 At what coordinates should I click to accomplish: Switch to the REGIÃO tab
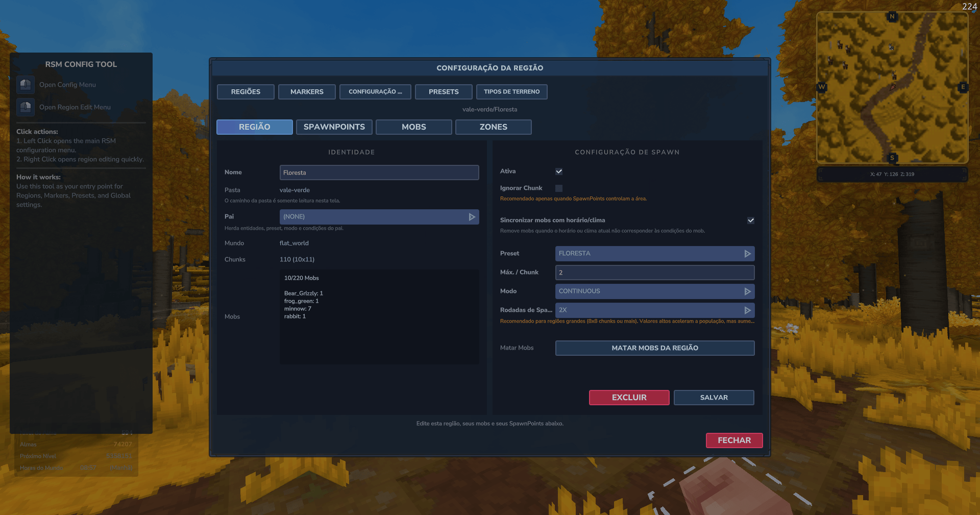(255, 127)
